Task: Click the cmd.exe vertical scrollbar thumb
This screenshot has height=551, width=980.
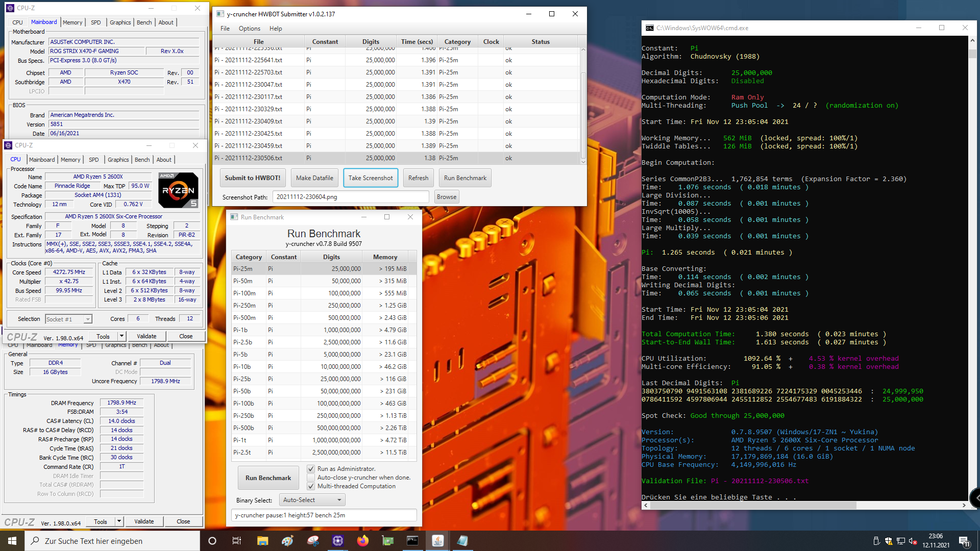Action: [972, 53]
